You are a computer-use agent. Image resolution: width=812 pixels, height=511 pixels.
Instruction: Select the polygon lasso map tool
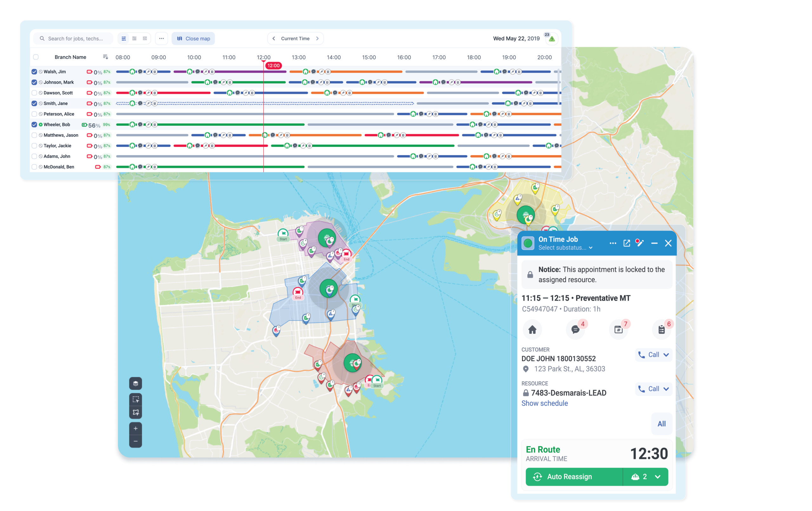click(x=135, y=412)
